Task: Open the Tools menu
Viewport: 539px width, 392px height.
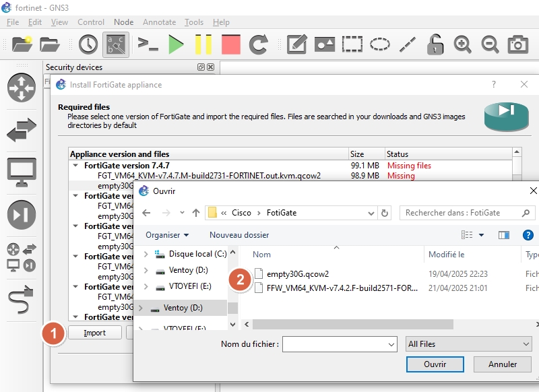Action: [x=194, y=22]
